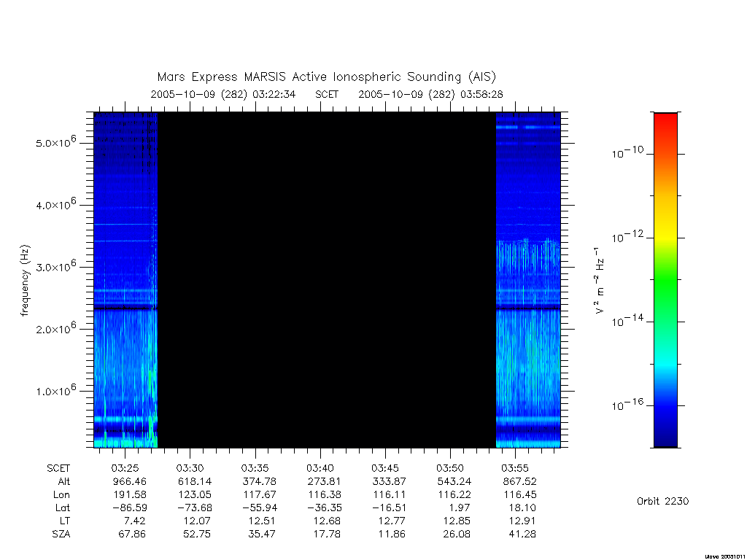Click the time tick label '03:55'
This screenshot has height=560, width=747.
[515, 468]
